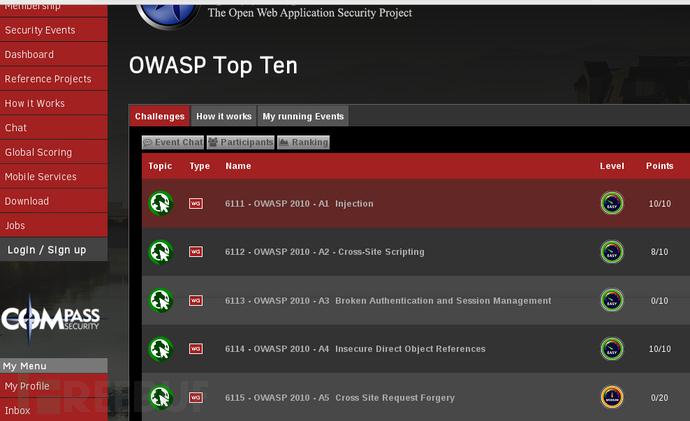The width and height of the screenshot is (690, 421).
Task: Switch to the Challenges tab
Action: tap(160, 116)
